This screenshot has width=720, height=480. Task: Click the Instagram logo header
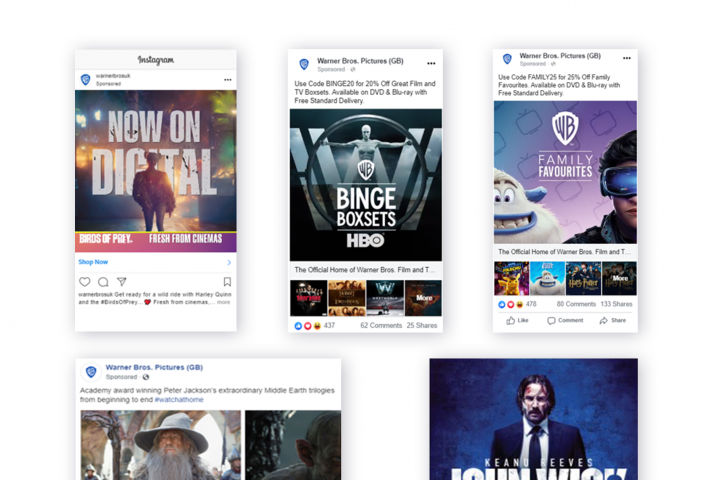coord(156,60)
